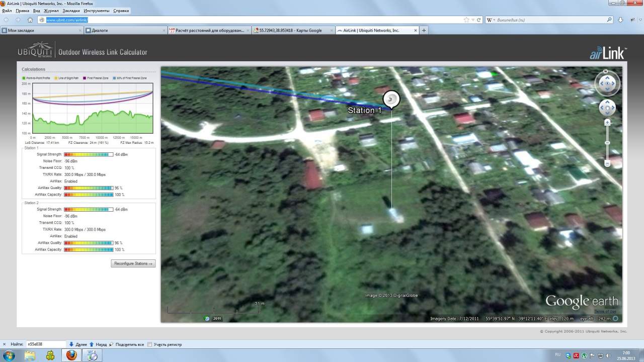Viewport: 644px width, 362px height.
Task: Click the taskbar clock showing 7:00
Action: point(626,355)
